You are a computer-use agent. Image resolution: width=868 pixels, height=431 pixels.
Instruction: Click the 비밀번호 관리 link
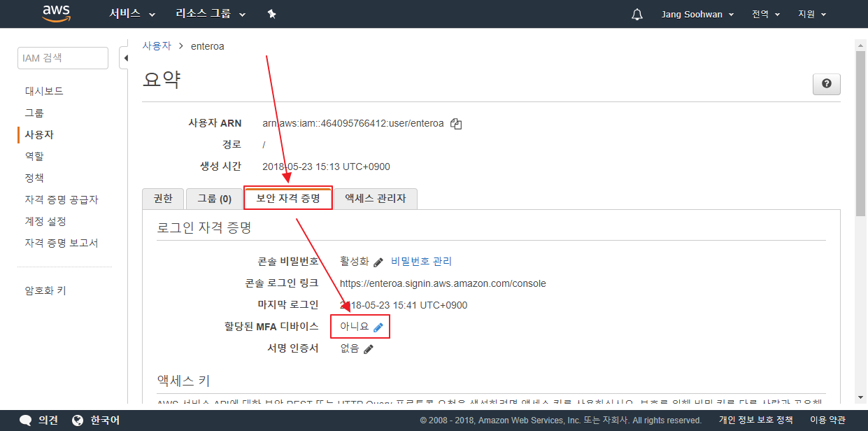click(x=422, y=261)
